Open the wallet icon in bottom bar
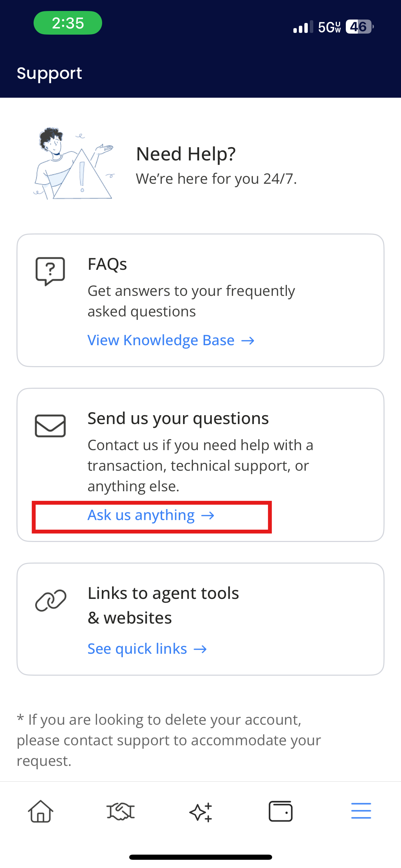This screenshot has height=868, width=401. [281, 811]
